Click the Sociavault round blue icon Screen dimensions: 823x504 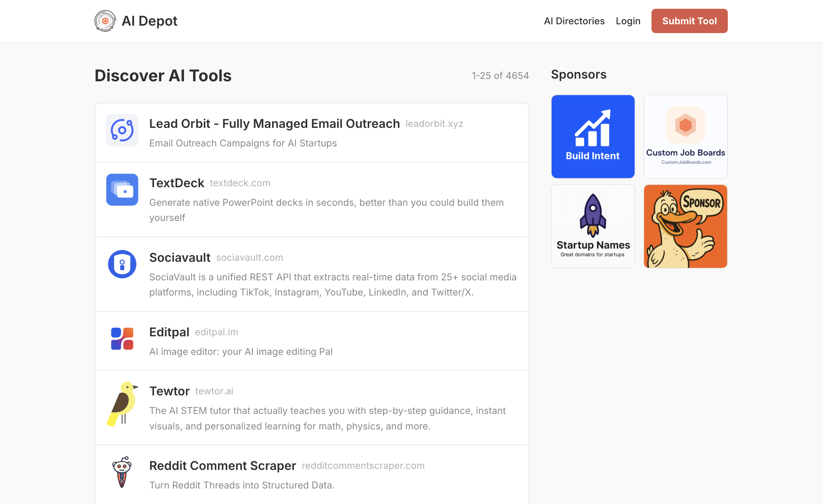pyautogui.click(x=122, y=264)
